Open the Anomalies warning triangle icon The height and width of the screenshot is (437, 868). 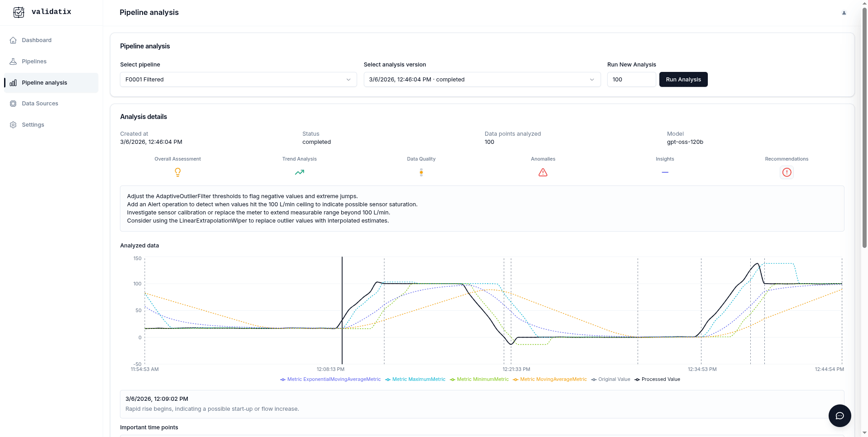[x=543, y=172]
